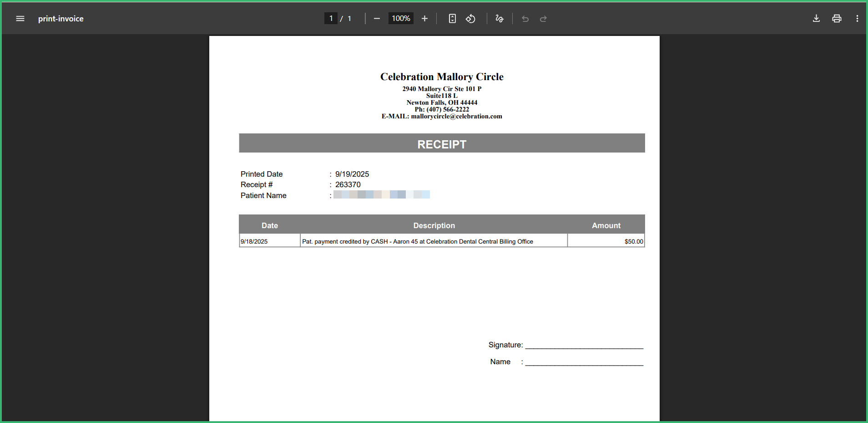
Task: Select receipt number 263370
Action: click(x=348, y=184)
